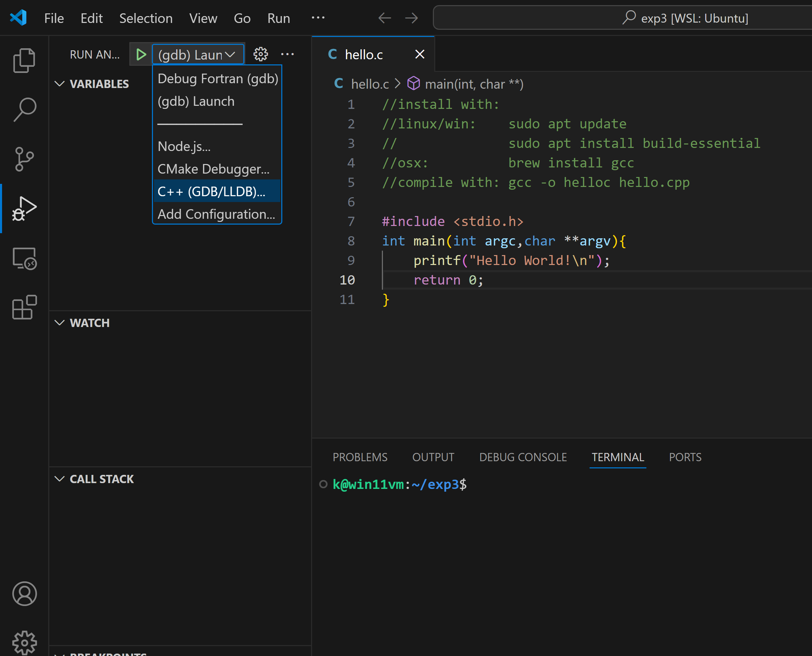Switch to the PROBLEMS tab
Viewport: 812px width, 656px height.
coord(360,457)
